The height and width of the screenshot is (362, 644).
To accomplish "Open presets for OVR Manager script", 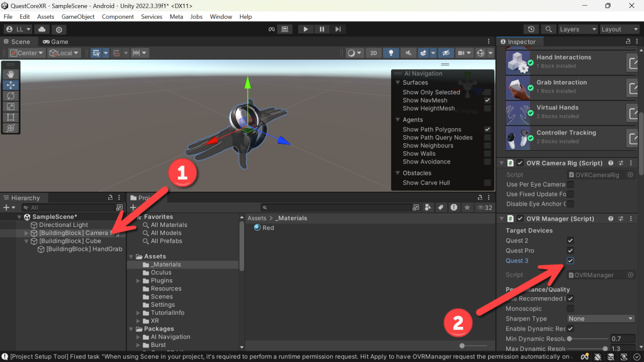I will point(621,219).
